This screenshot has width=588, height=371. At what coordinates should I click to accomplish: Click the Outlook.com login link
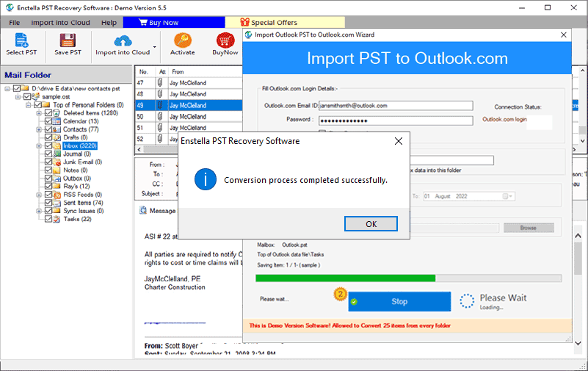click(504, 119)
